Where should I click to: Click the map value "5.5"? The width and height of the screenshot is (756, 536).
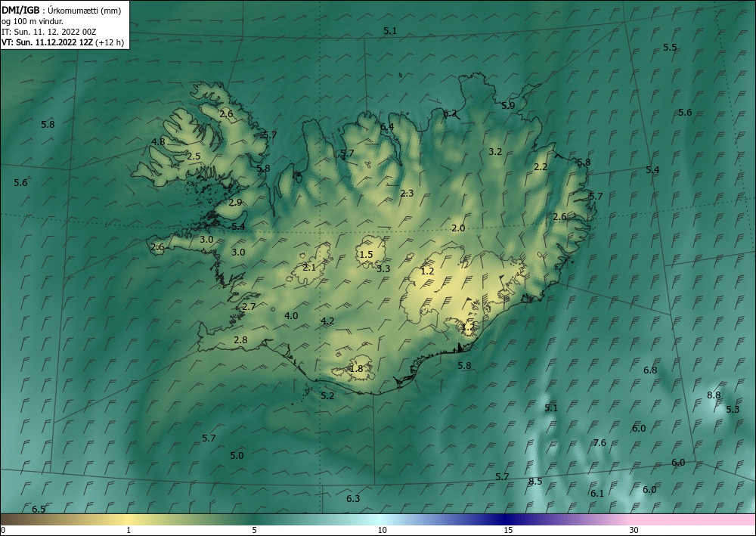coord(670,47)
